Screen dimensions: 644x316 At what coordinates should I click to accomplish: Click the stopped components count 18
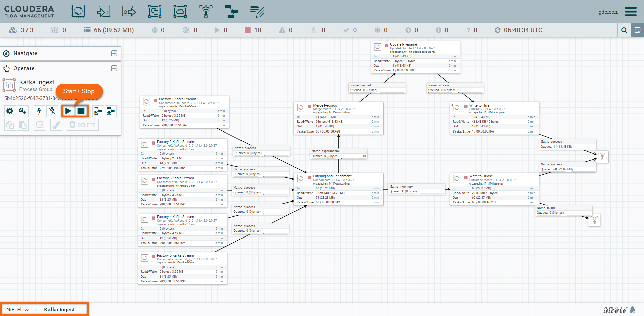pyautogui.click(x=253, y=30)
